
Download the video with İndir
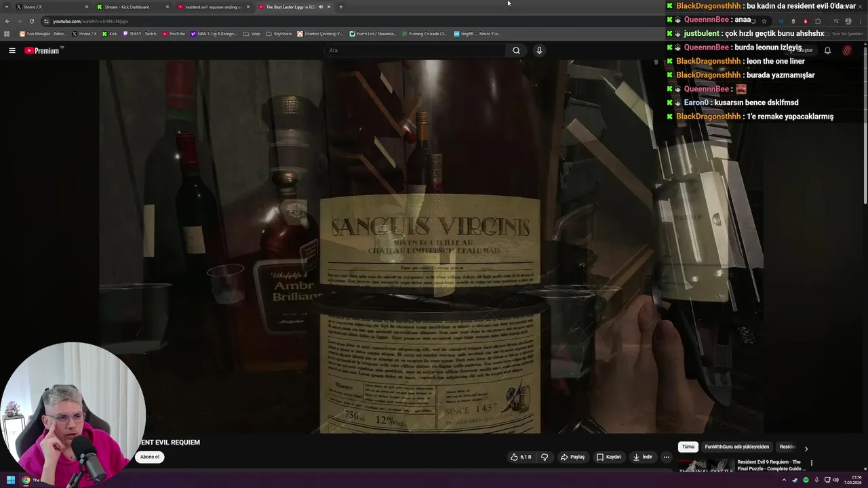[642, 457]
